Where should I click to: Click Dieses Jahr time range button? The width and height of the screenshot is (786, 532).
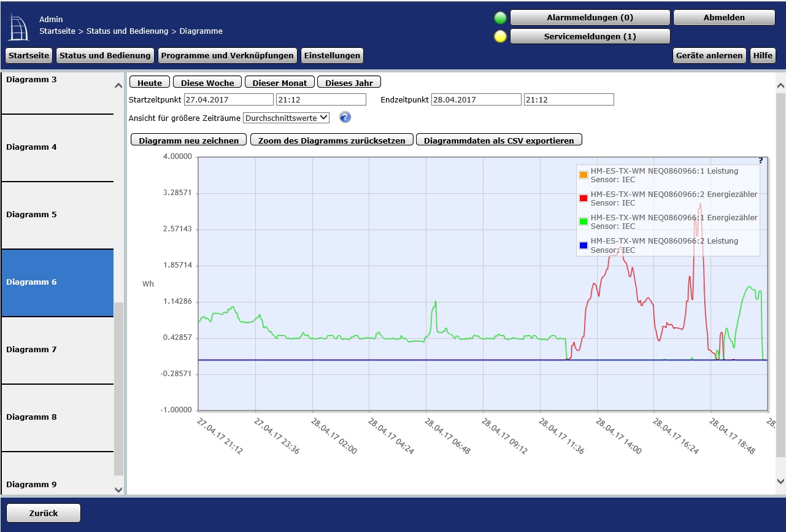349,82
